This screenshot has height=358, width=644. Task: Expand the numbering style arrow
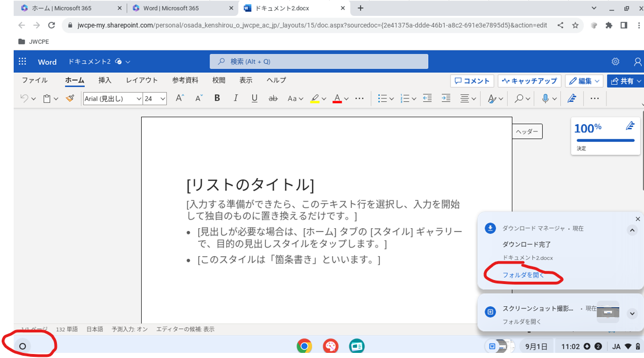pos(414,99)
